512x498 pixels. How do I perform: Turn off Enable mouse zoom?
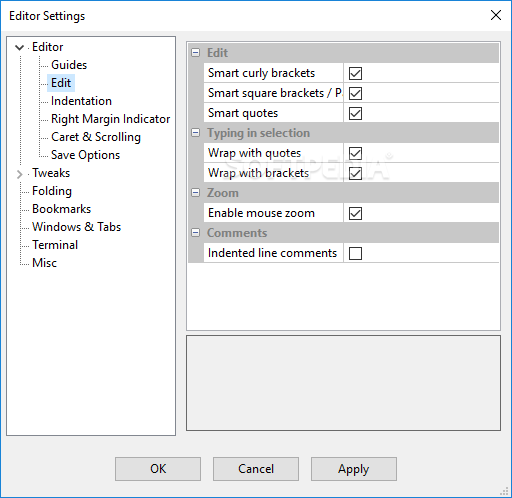(355, 213)
